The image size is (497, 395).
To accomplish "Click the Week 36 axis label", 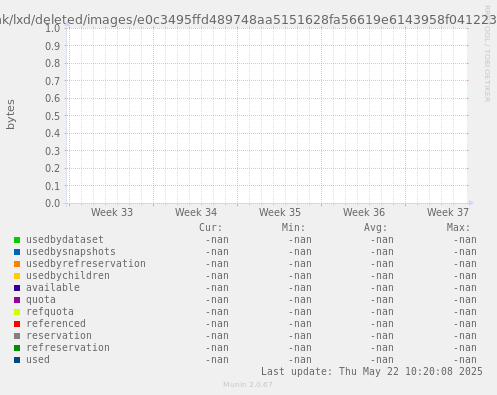I will [364, 212].
